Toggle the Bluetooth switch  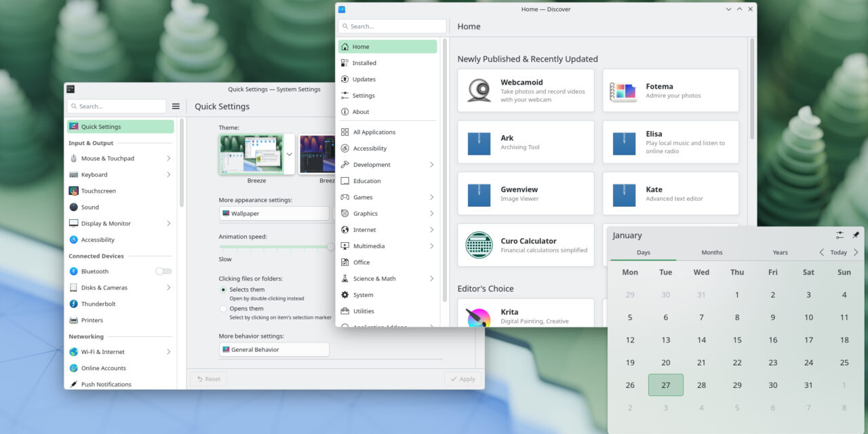163,271
